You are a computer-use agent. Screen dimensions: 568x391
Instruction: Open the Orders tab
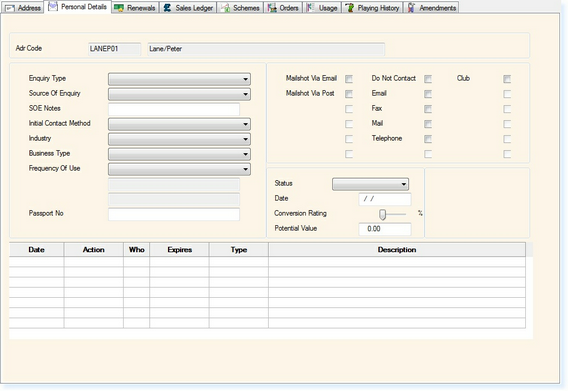click(x=283, y=8)
